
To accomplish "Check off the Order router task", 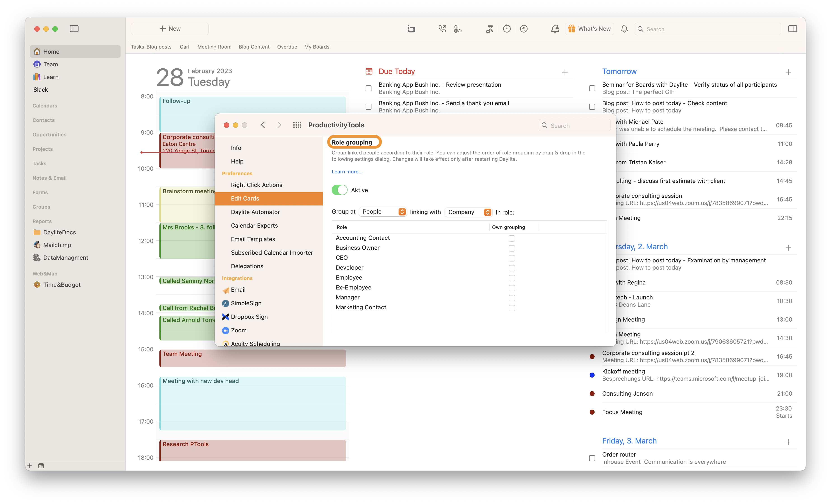I will tap(592, 458).
